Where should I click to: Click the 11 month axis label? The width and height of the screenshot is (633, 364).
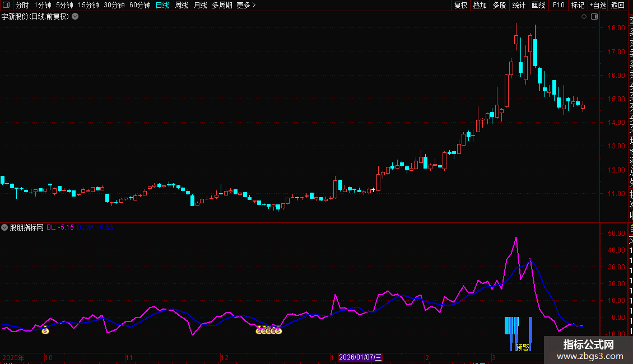pyautogui.click(x=129, y=357)
